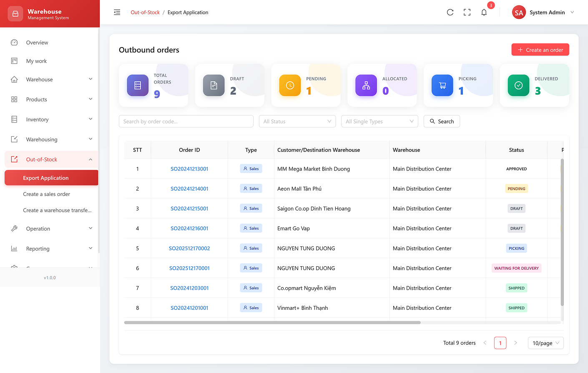Click the Picking cart card icon

click(x=442, y=85)
